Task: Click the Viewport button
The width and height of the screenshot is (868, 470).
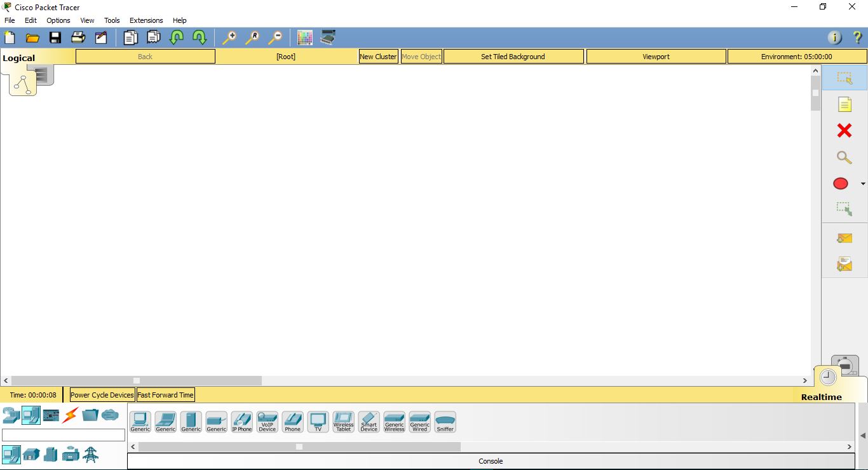Action: [x=656, y=57]
